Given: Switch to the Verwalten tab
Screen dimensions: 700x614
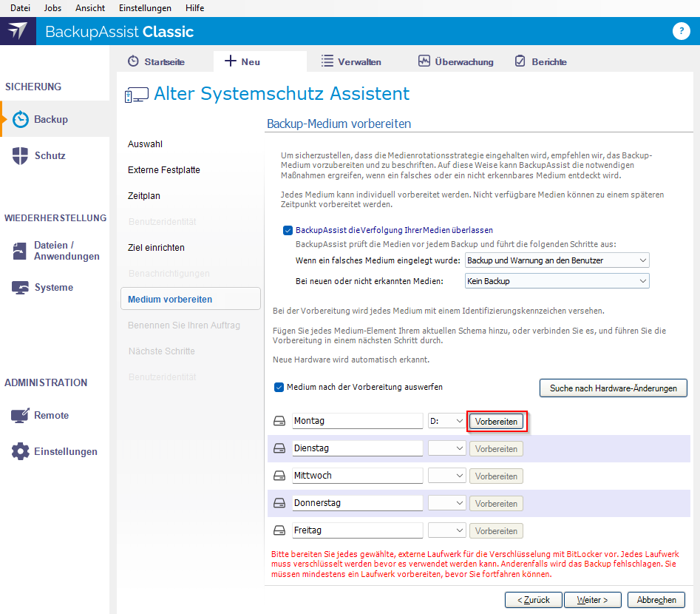Looking at the screenshot, I should point(351,61).
